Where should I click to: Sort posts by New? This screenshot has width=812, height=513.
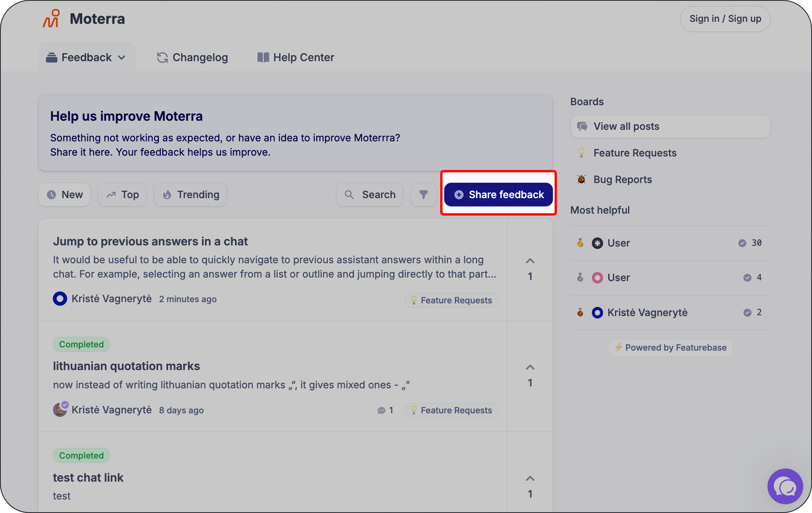[65, 195]
